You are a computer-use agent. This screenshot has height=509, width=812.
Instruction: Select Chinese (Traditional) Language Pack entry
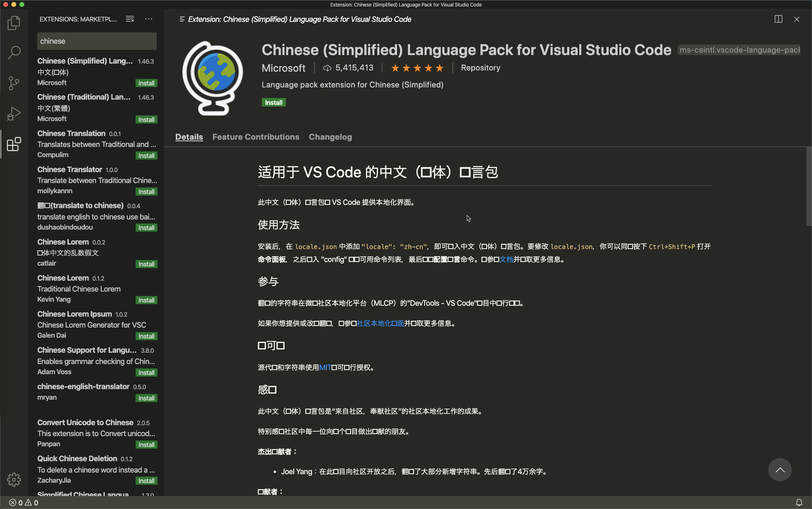[x=96, y=108]
